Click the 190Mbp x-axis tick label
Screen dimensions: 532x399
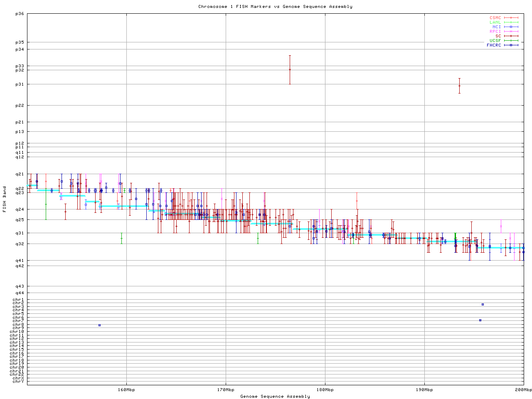[x=424, y=390]
